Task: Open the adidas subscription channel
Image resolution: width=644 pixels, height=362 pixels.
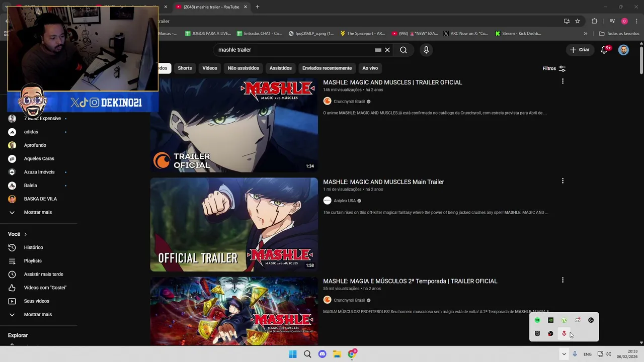Action: (x=31, y=132)
